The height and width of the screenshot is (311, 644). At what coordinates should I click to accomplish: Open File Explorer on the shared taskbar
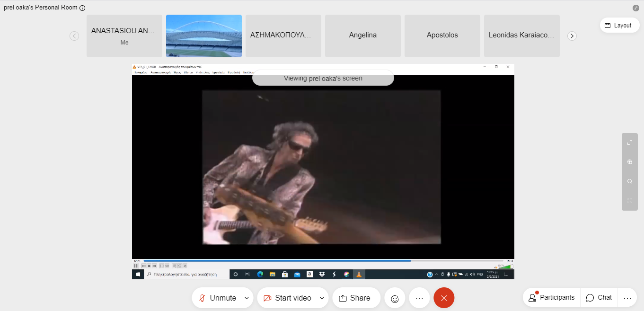[273, 274]
